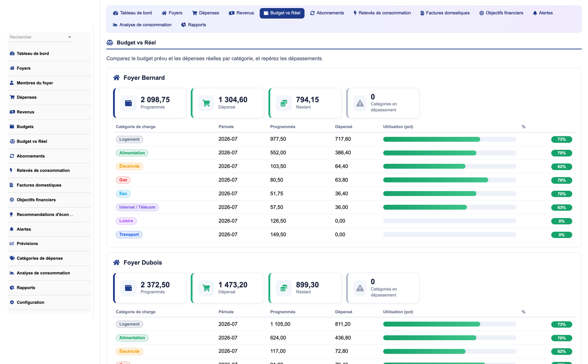Select the active Budget vs Réel tab
The image size is (588, 364).
point(282,13)
